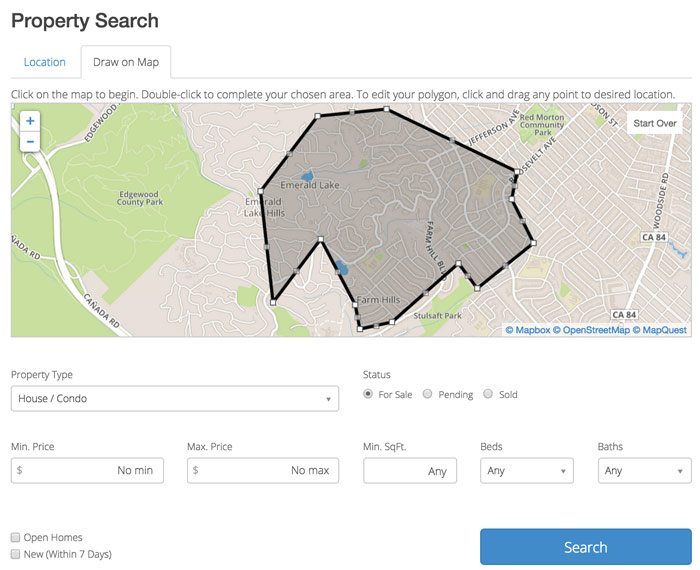This screenshot has width=700, height=570.
Task: Select the For Sale status radio button
Action: tap(368, 394)
